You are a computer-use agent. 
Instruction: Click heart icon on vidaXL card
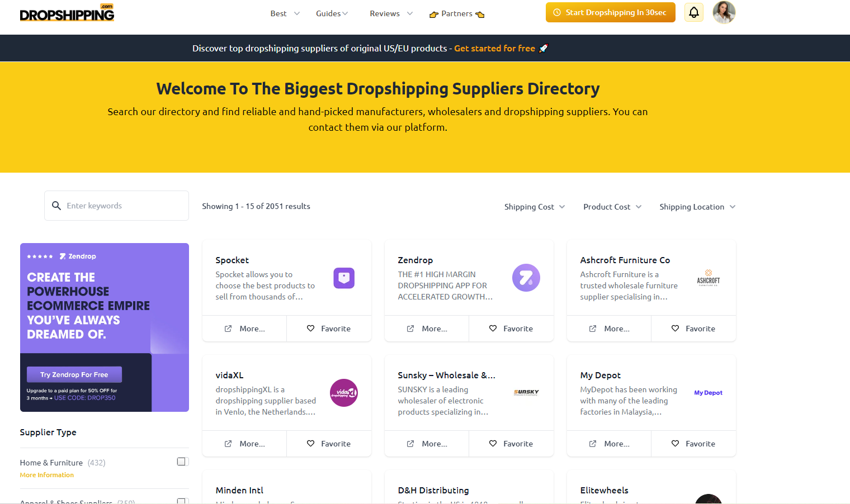(310, 444)
